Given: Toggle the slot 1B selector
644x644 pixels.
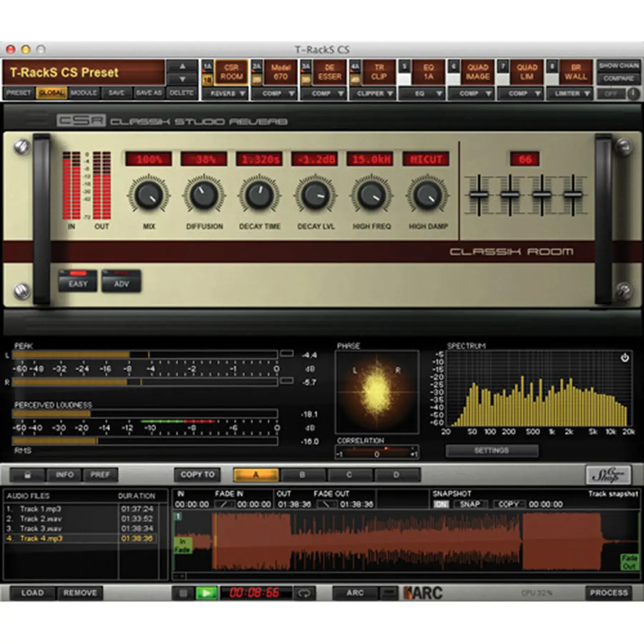Looking at the screenshot, I should 208,79.
